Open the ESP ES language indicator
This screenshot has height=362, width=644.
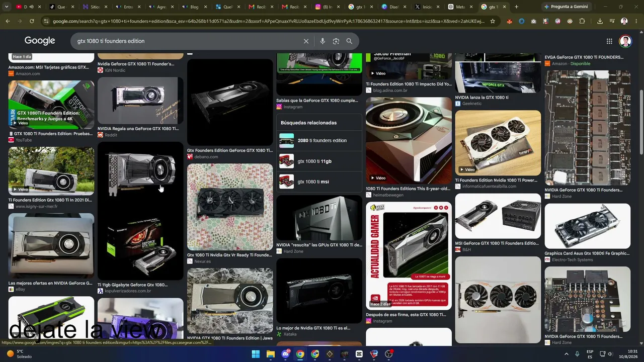click(590, 354)
